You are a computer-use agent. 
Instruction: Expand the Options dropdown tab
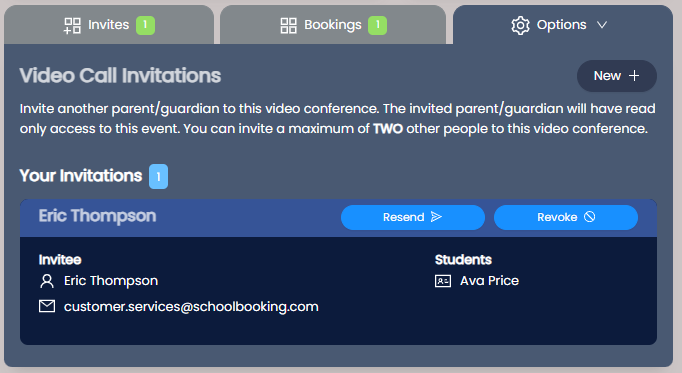pyautogui.click(x=562, y=25)
